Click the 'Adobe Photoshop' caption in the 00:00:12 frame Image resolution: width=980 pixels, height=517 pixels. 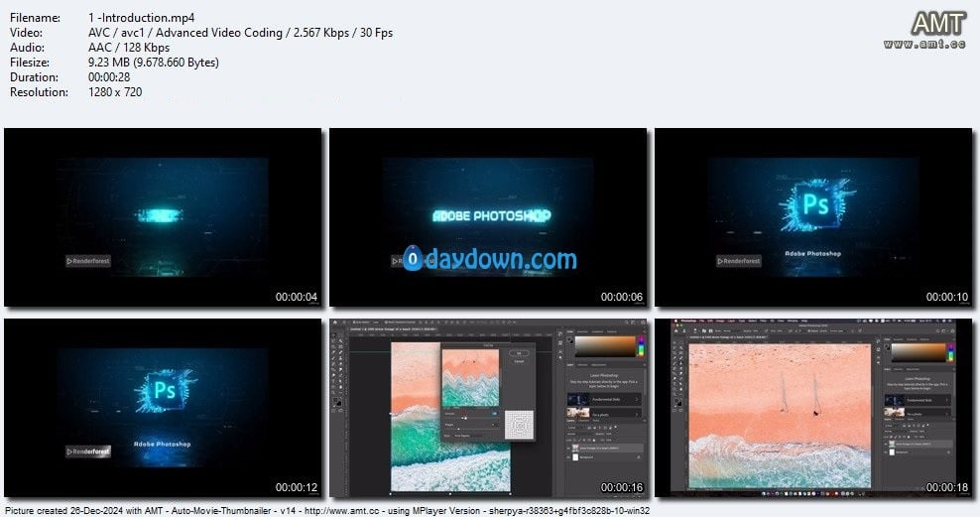tap(162, 444)
